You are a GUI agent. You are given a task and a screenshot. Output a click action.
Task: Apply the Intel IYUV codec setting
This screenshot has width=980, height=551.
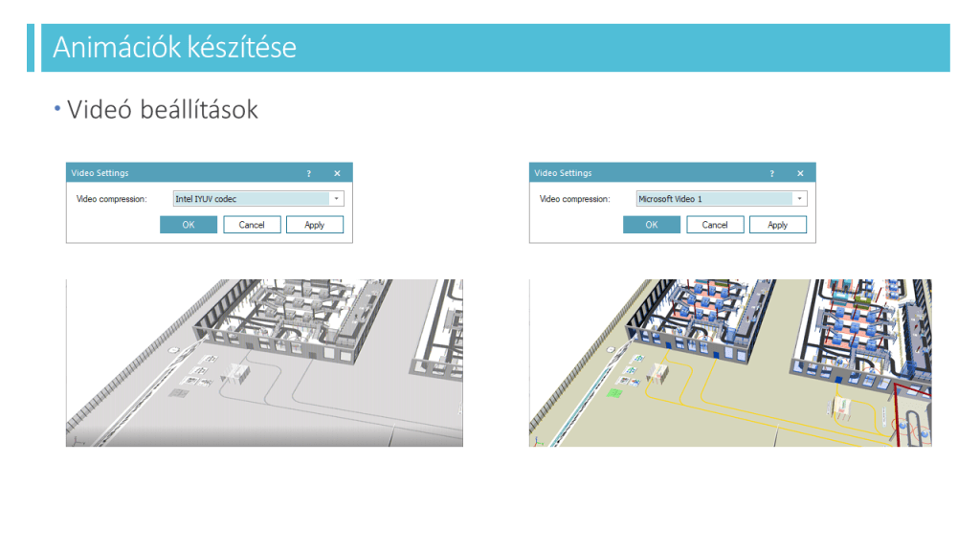click(314, 225)
